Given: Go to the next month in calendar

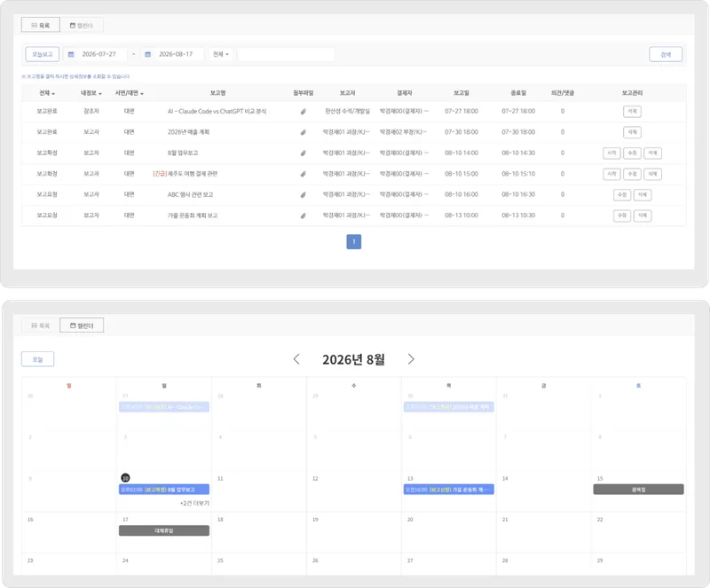Looking at the screenshot, I should (411, 359).
